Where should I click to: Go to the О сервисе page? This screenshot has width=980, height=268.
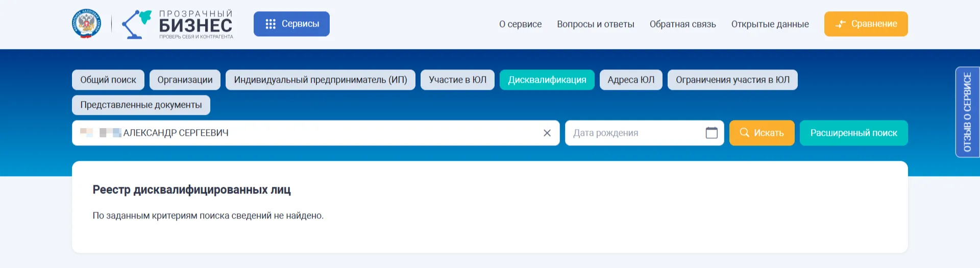pos(520,24)
